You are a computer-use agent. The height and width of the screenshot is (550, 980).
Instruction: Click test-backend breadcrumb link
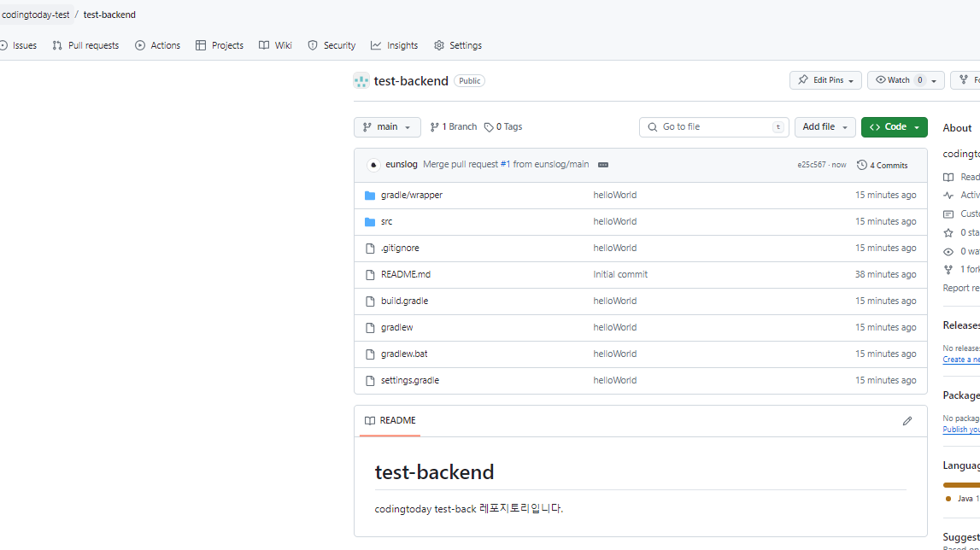pos(109,15)
